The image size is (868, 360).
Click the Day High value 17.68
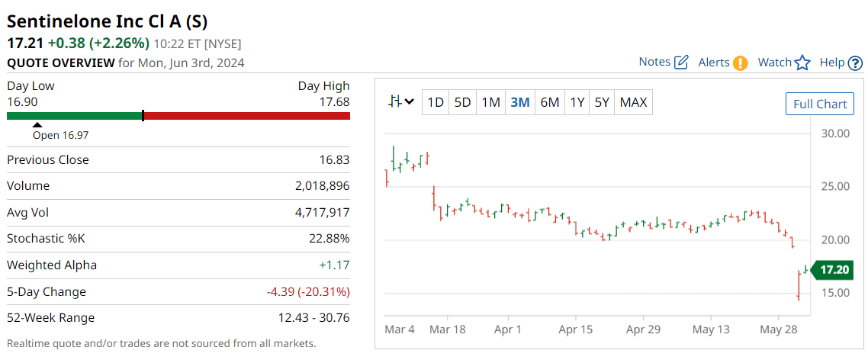click(x=334, y=102)
